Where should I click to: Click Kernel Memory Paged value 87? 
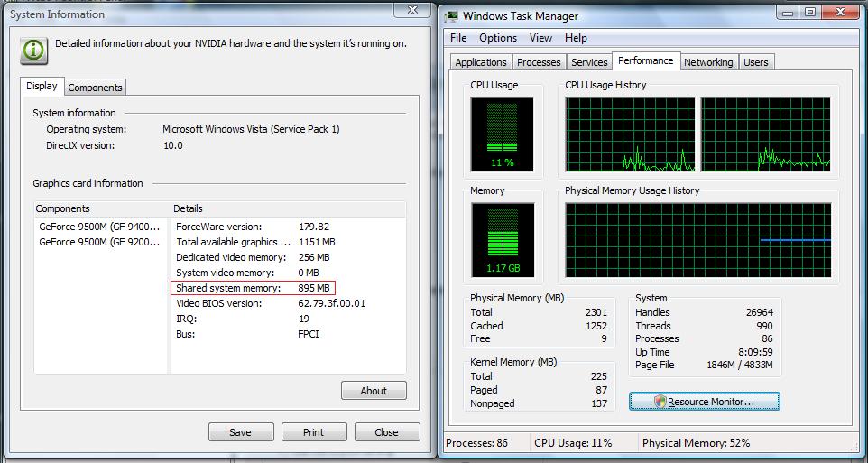point(601,390)
